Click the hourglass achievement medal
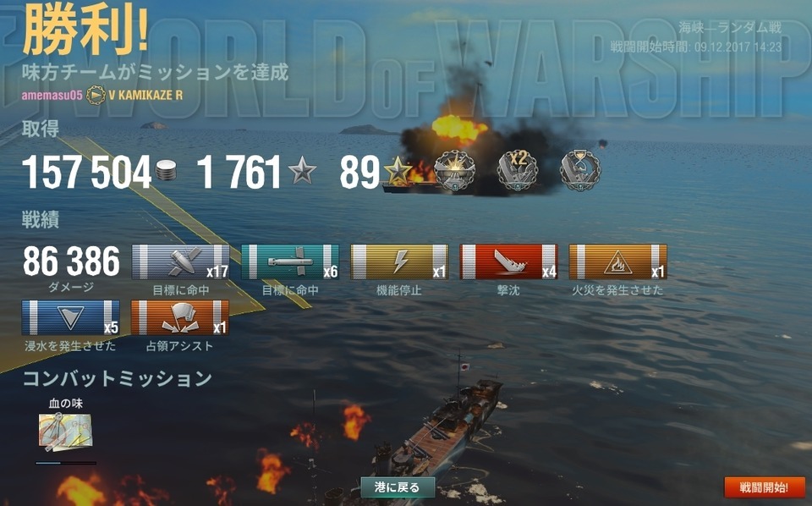 (580, 171)
